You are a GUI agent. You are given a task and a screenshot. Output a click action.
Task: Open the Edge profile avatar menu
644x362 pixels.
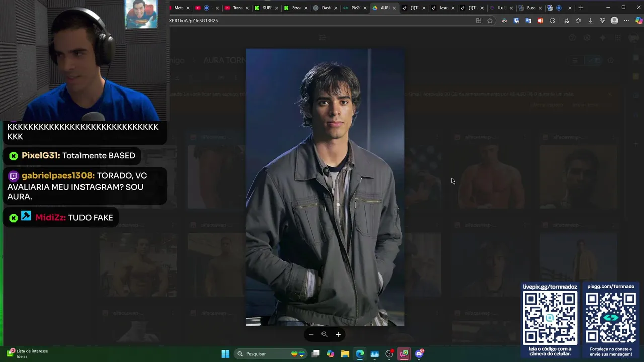pyautogui.click(x=614, y=21)
